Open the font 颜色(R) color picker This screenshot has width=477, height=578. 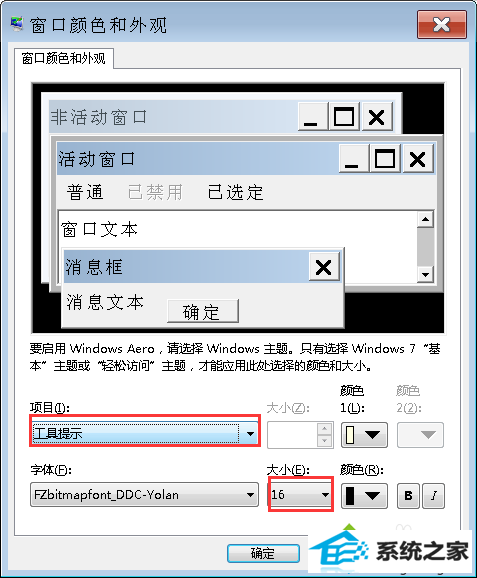coord(364,496)
